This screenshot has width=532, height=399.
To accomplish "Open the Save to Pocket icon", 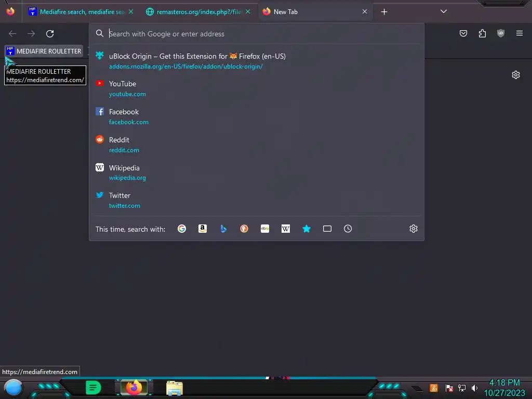I will coord(463,33).
